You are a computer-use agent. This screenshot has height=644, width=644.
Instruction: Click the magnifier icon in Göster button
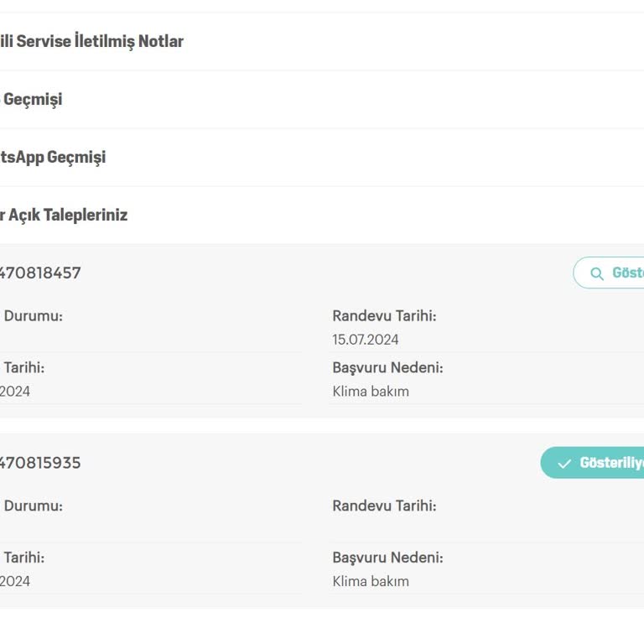[x=597, y=273]
